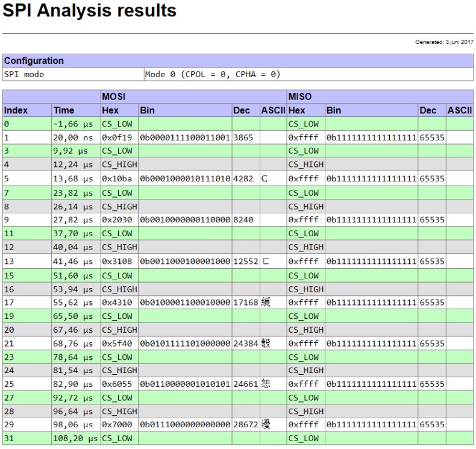The width and height of the screenshot is (476, 449).
Task: Select the Configuration section header
Action: (34, 61)
